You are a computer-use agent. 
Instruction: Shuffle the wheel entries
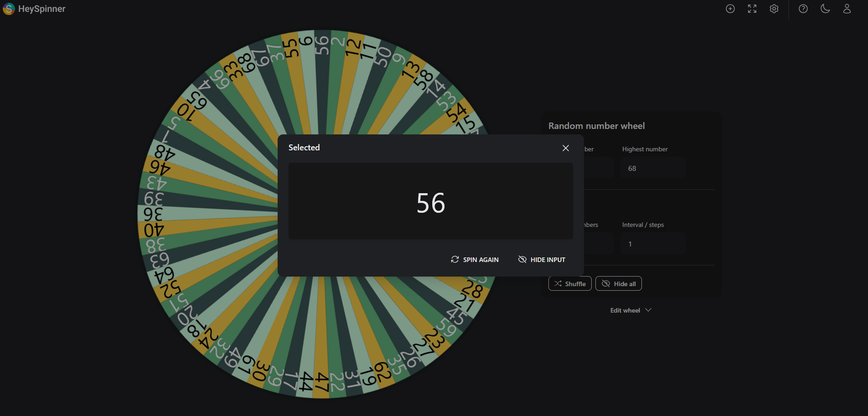pos(570,283)
